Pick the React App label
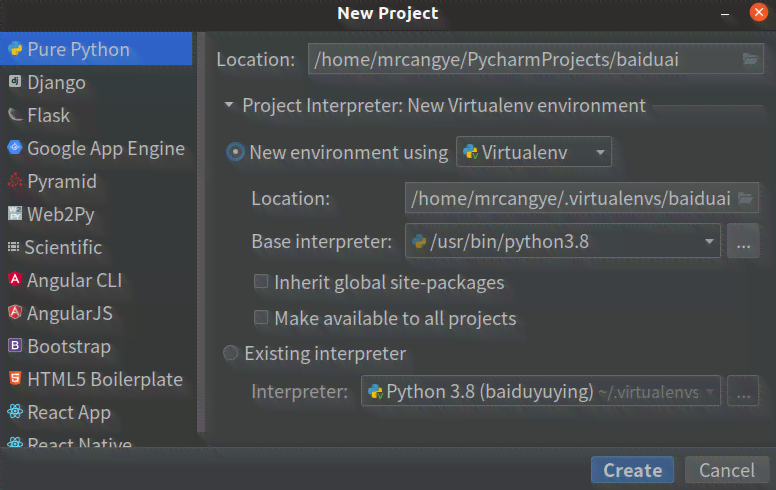The width and height of the screenshot is (776, 490). click(x=69, y=412)
